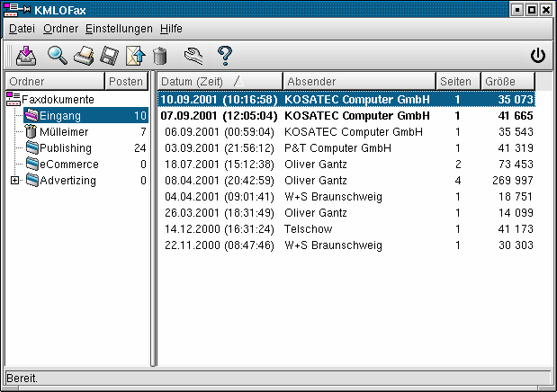This screenshot has height=392, width=557.
Task: Click the trash can delete icon
Action: pos(160,56)
